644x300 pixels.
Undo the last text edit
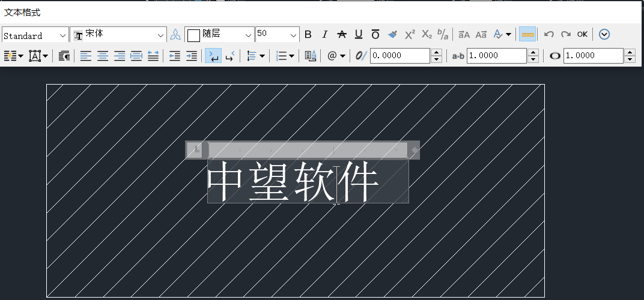548,35
